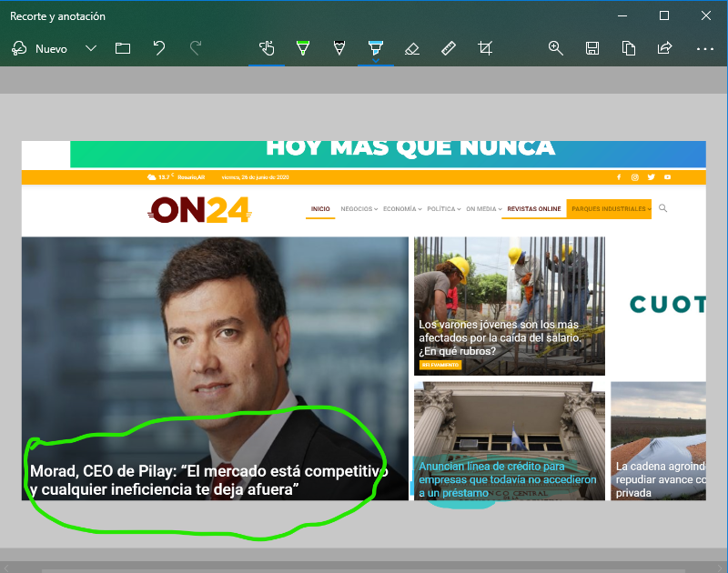Image resolution: width=728 pixels, height=573 pixels.
Task: Select the highlighter tool
Action: (376, 48)
